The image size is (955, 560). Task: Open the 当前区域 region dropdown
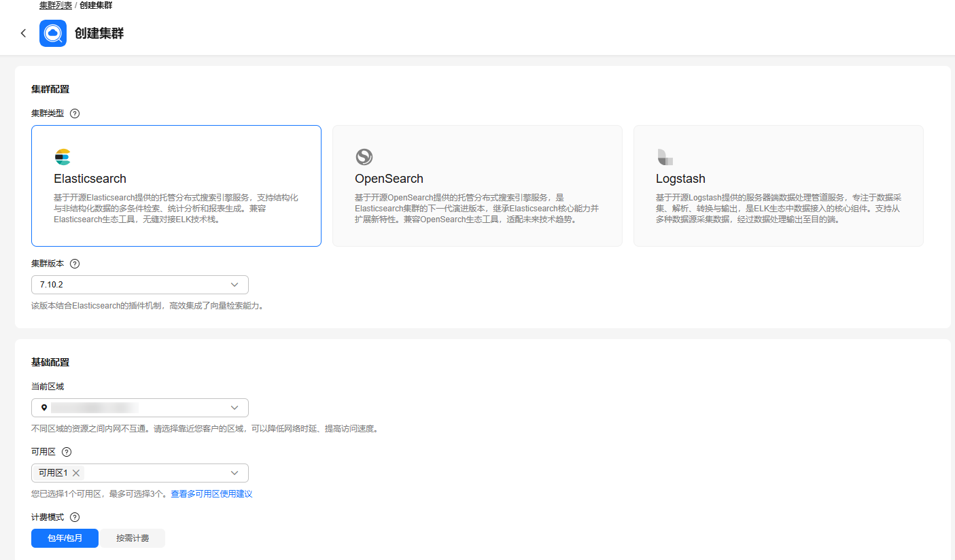pos(140,408)
